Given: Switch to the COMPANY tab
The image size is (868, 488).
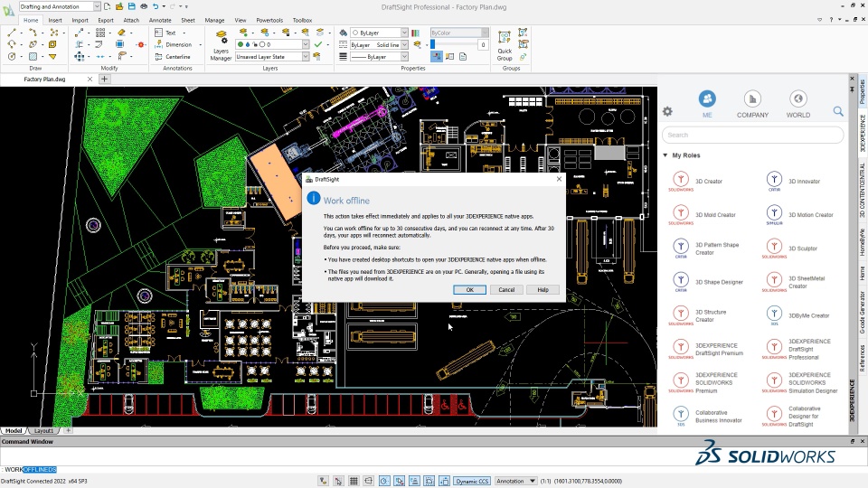Looking at the screenshot, I should pyautogui.click(x=752, y=104).
